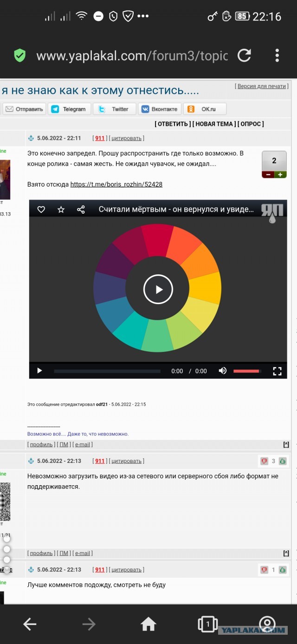Open профиль link of second post

41,553
